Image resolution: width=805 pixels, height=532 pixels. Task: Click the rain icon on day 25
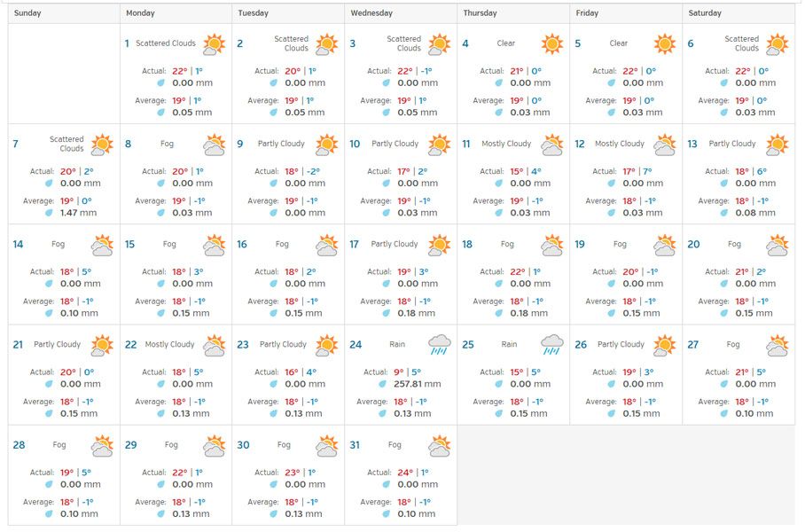pyautogui.click(x=551, y=344)
